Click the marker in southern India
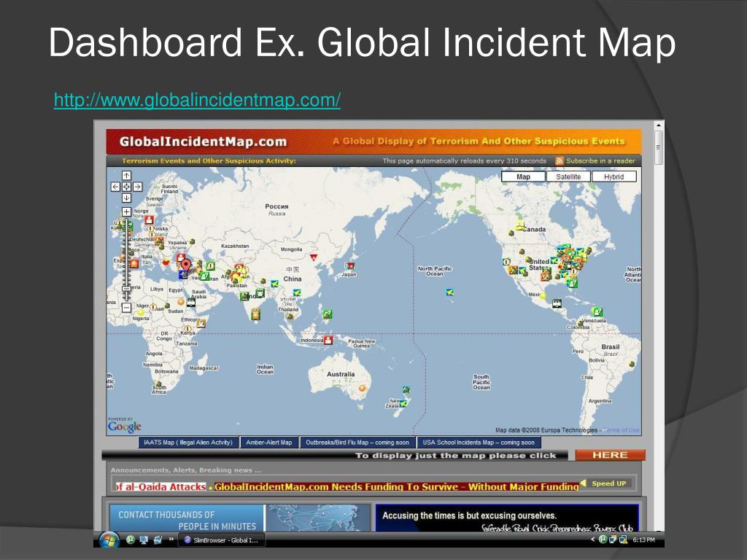The image size is (747, 560). pyautogui.click(x=256, y=314)
